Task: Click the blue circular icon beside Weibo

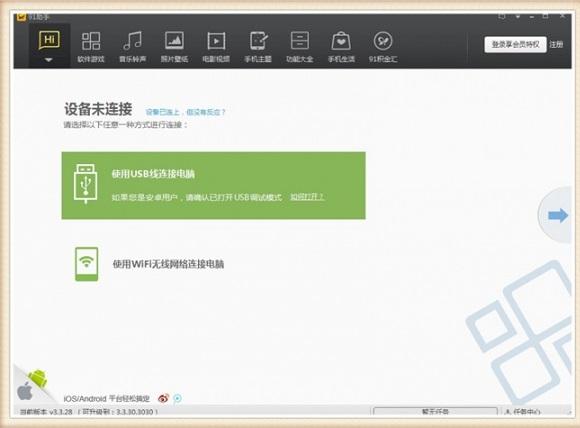Action: [x=178, y=398]
